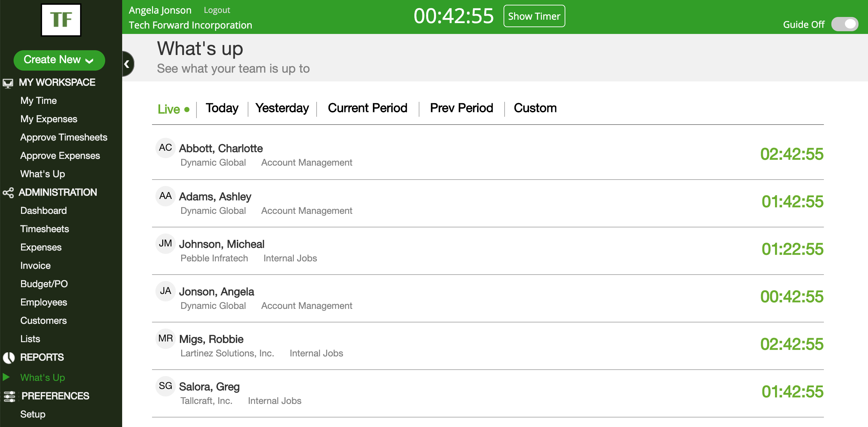Select the Today tab

pyautogui.click(x=222, y=108)
